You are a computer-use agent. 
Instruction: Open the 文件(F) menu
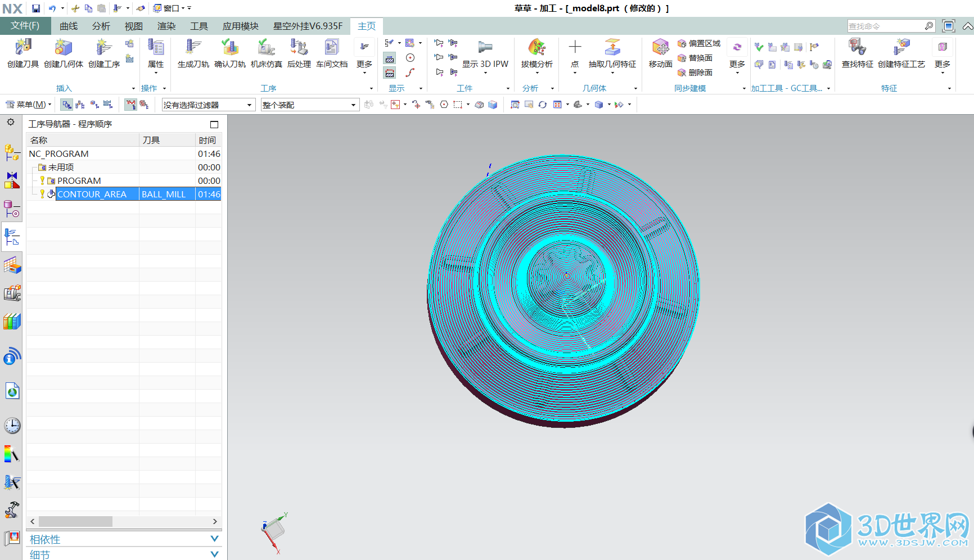(x=25, y=26)
